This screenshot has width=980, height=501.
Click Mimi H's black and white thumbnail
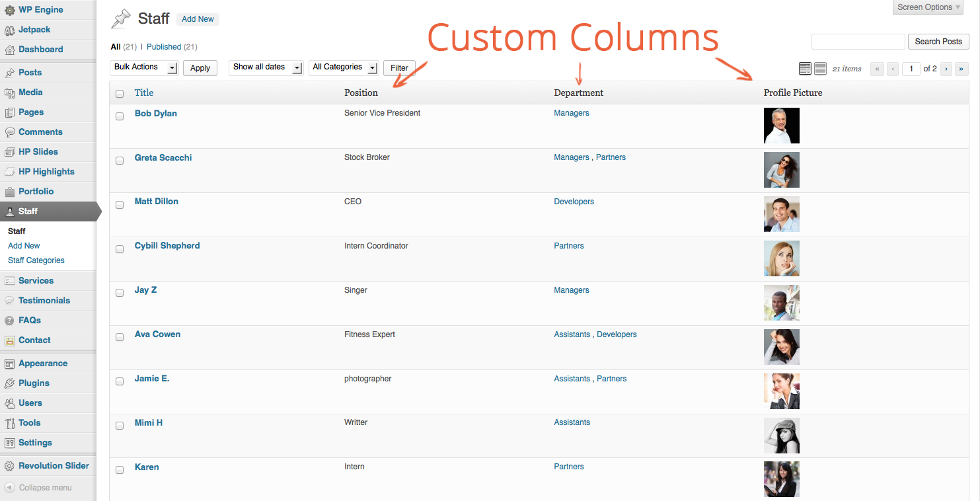pyautogui.click(x=782, y=436)
